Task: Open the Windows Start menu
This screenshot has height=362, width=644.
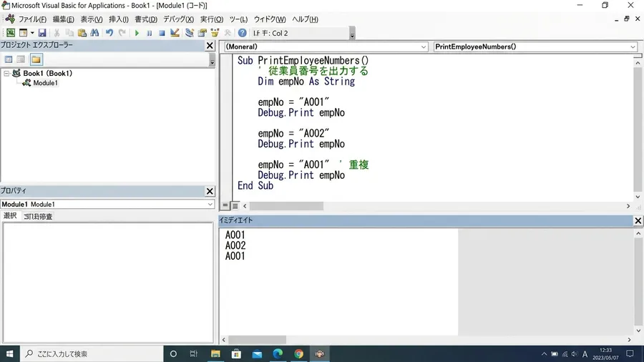Action: tap(9, 354)
